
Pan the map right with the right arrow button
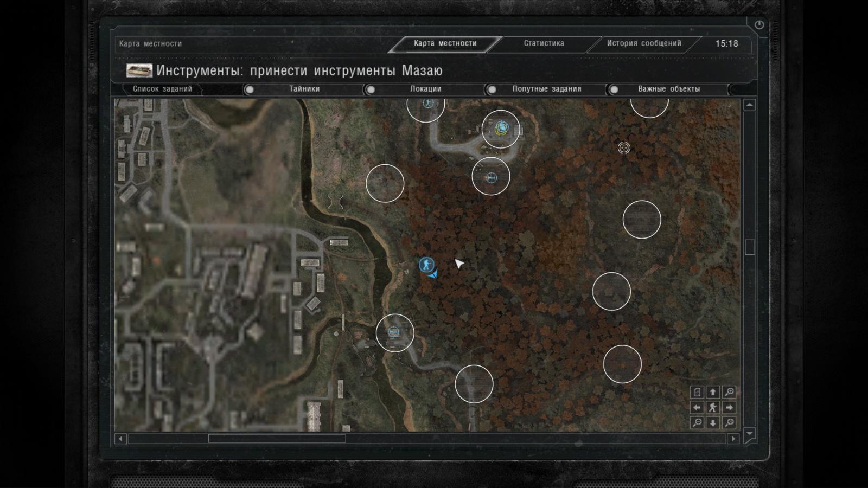pos(729,407)
